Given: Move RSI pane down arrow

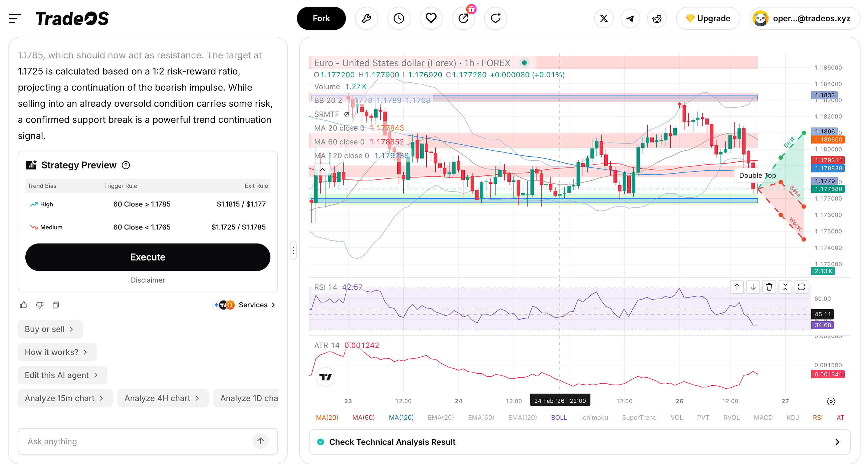Looking at the screenshot, I should (x=753, y=287).
